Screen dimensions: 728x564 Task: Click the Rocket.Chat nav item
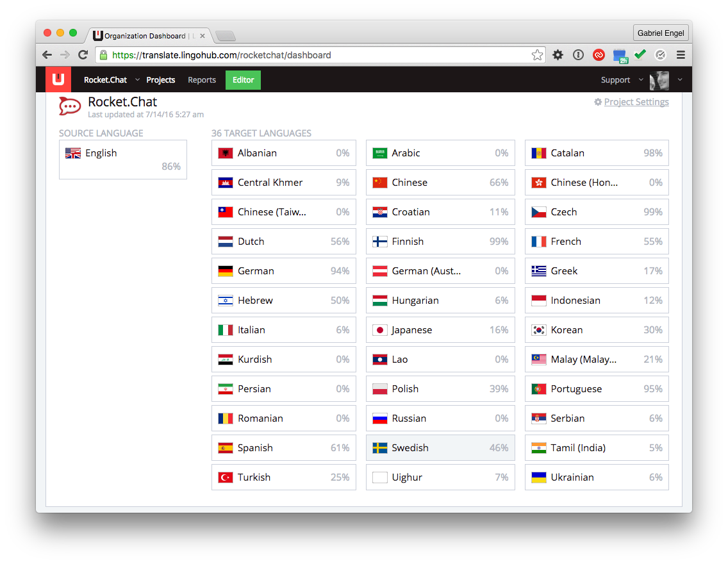point(105,80)
